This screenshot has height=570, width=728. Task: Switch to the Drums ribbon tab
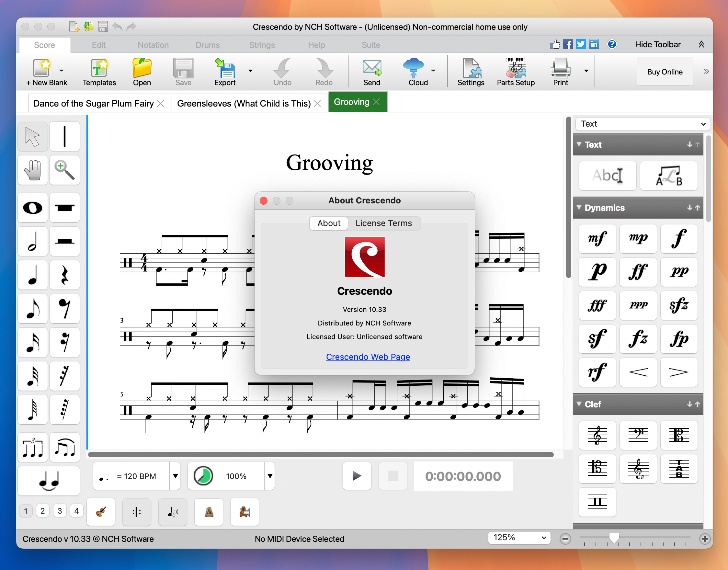click(208, 45)
